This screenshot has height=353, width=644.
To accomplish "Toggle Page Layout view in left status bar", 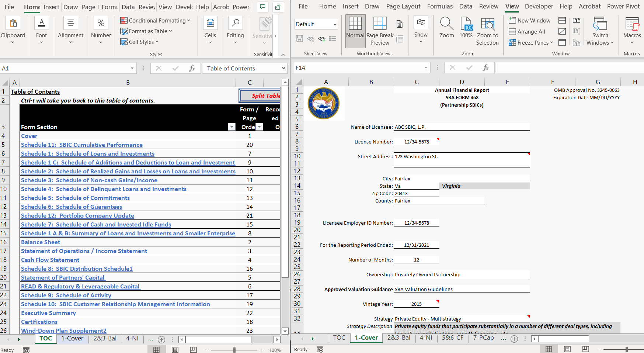I will tap(175, 350).
